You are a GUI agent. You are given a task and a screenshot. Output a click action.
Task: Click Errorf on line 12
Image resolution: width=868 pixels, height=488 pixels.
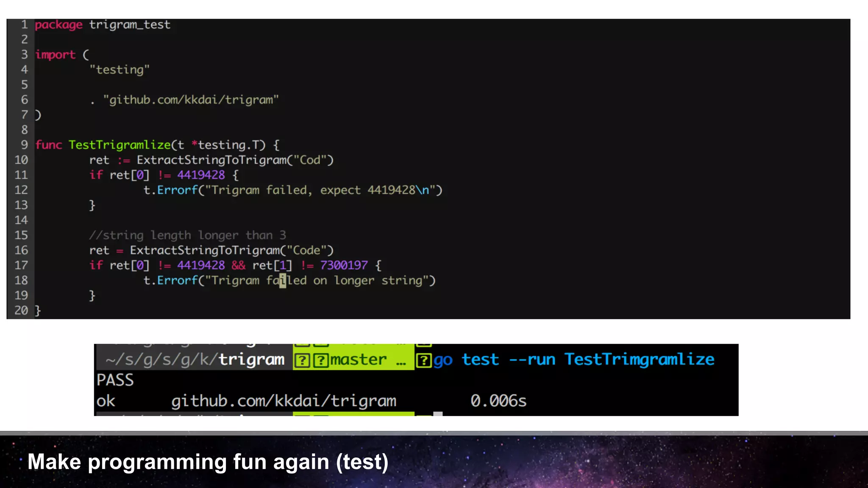click(x=177, y=190)
